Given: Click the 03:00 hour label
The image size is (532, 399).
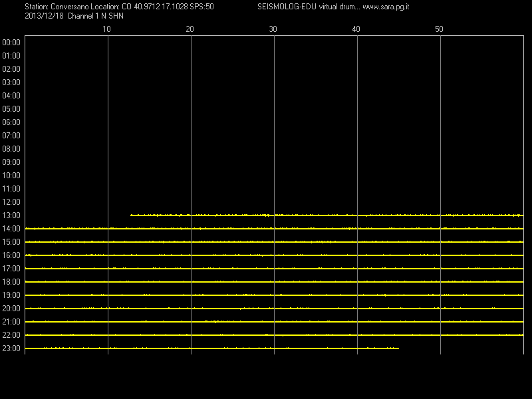Looking at the screenshot, I should [x=11, y=82].
